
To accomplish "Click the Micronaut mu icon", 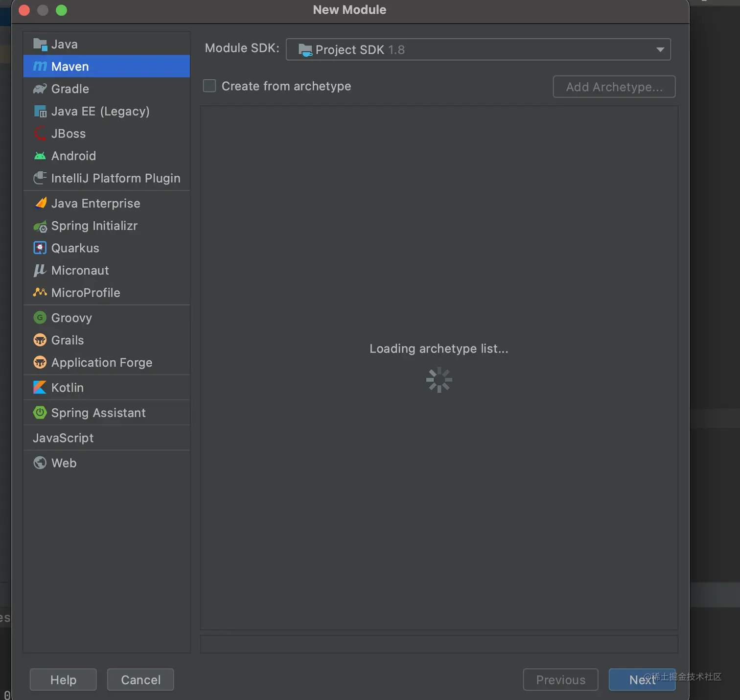I will point(40,270).
